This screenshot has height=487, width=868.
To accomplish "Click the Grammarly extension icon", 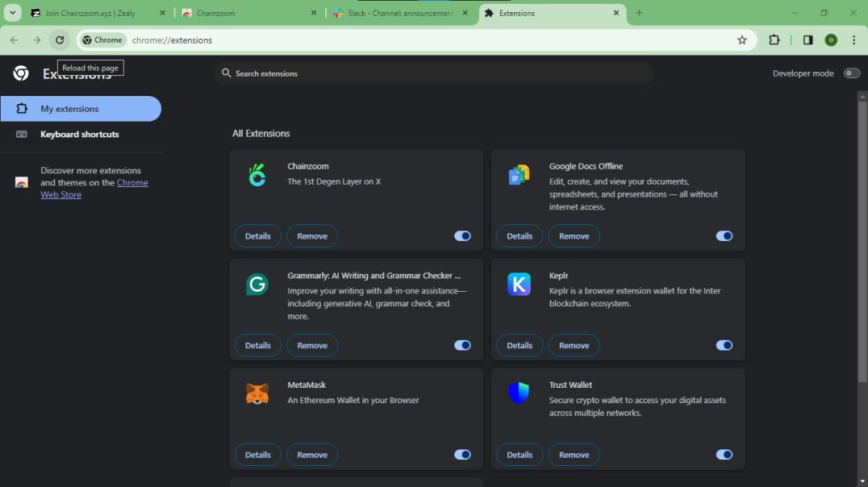I will click(x=257, y=284).
